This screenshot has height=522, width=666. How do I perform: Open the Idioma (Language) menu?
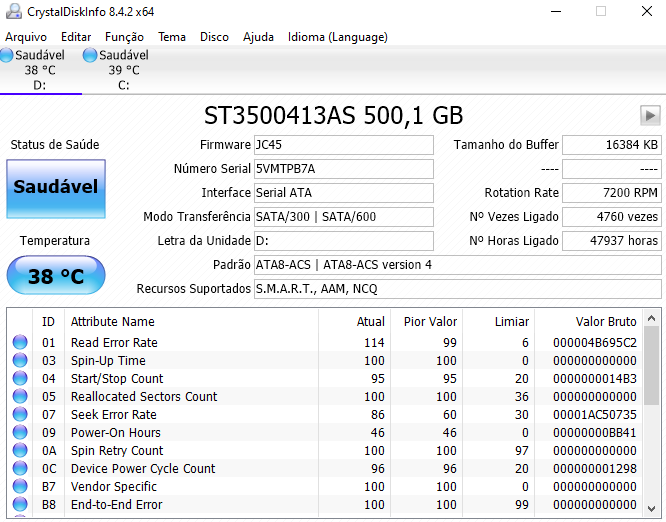(338, 37)
